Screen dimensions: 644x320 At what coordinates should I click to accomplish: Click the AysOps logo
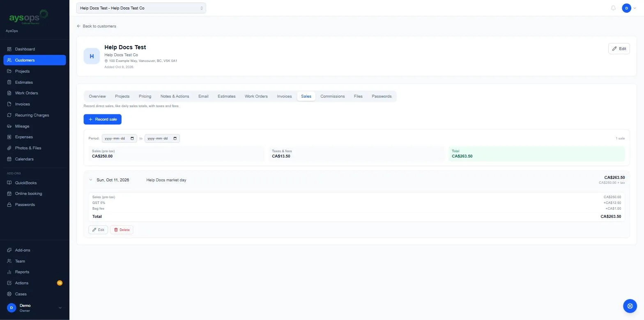pos(29,17)
